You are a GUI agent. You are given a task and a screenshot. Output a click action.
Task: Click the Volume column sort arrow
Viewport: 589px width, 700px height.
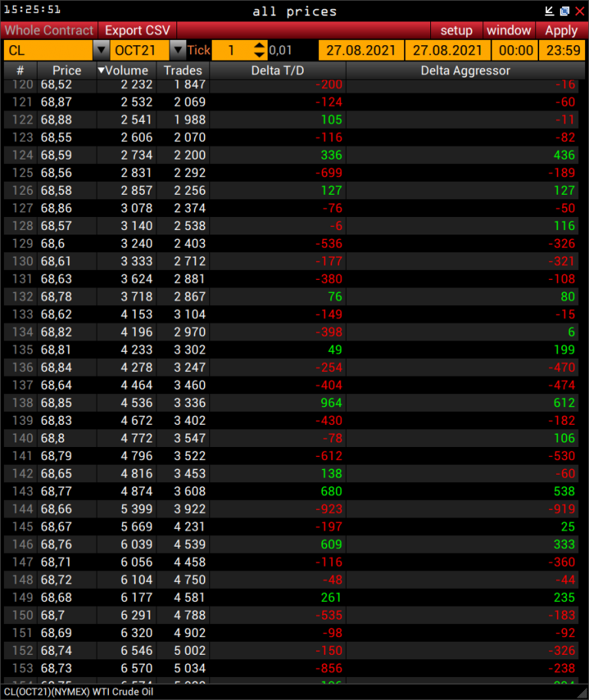tap(102, 71)
